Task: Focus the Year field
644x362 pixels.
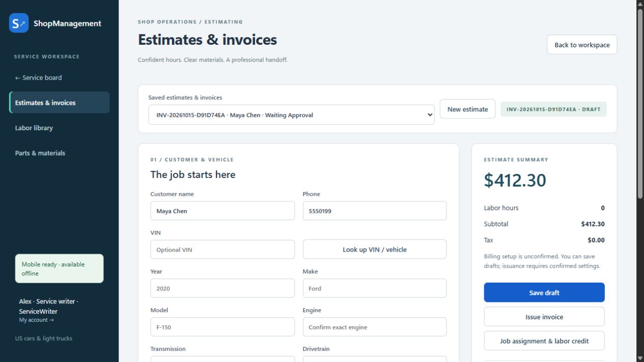Action: [x=222, y=288]
